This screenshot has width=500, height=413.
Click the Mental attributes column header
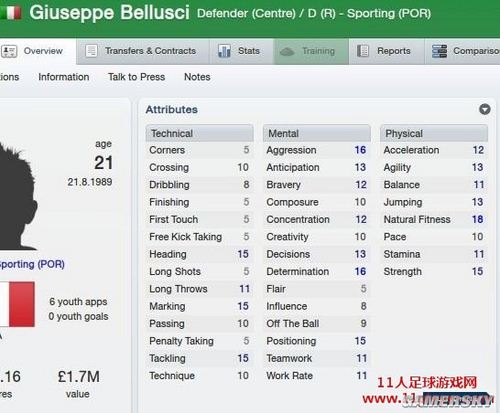[x=317, y=133]
